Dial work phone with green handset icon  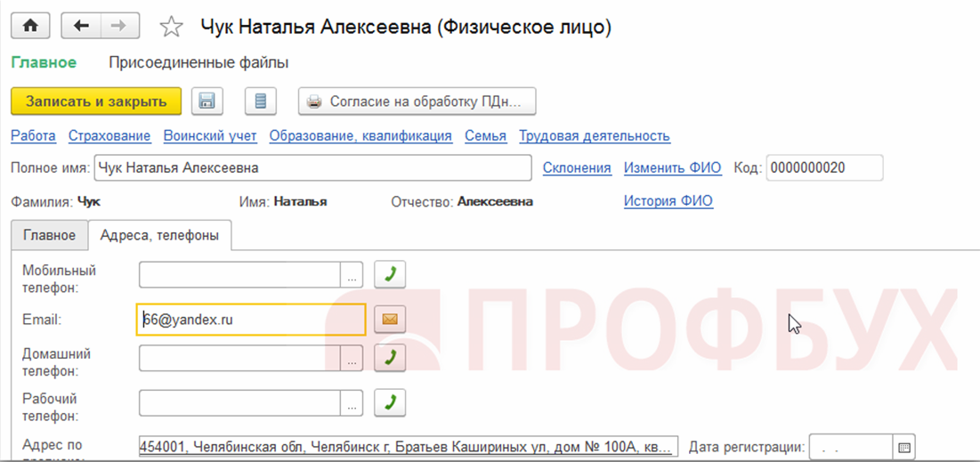point(389,402)
